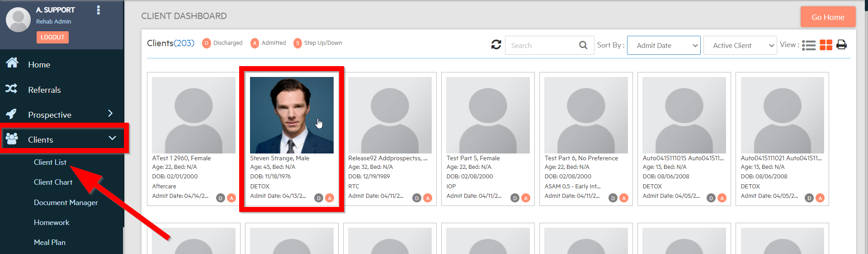Image resolution: width=868 pixels, height=254 pixels.
Task: Switch to grid view
Action: tap(826, 45)
